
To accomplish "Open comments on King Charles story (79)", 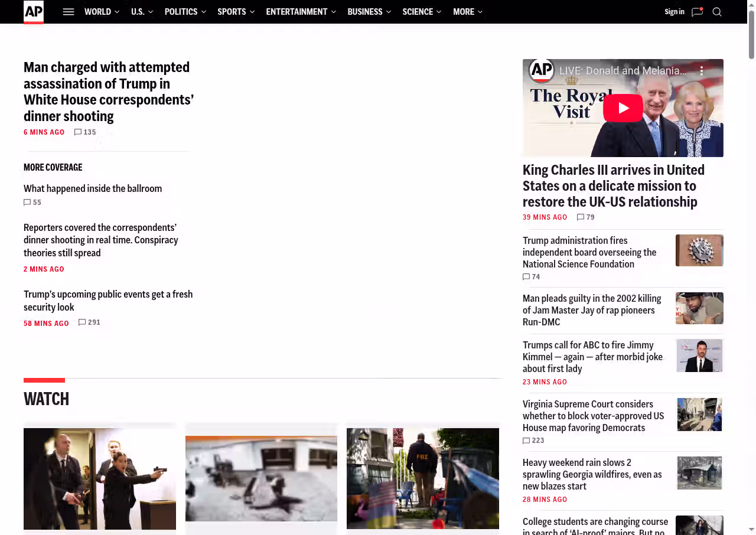I will (x=581, y=217).
